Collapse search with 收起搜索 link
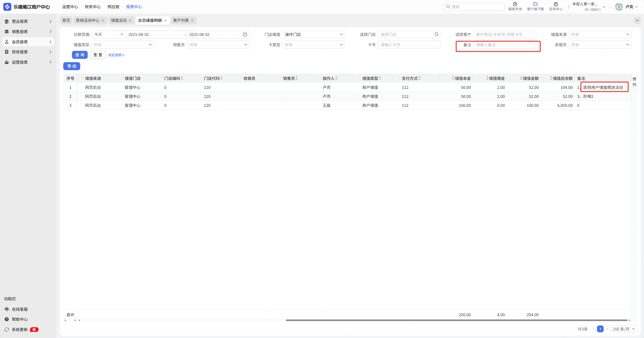The height and width of the screenshot is (338, 644). point(116,55)
